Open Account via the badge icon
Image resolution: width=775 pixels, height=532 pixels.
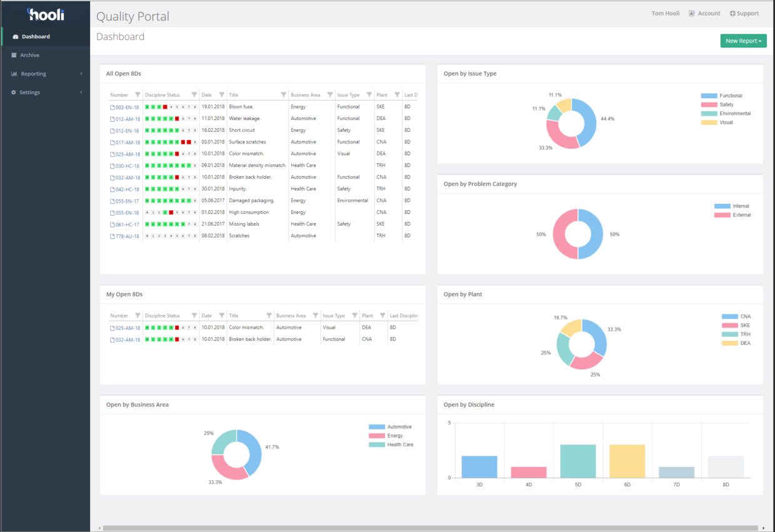coord(691,13)
